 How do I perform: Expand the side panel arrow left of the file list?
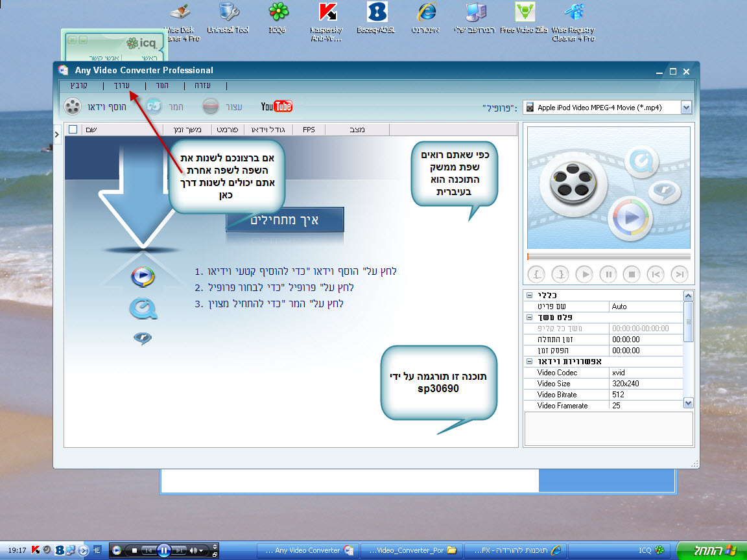coord(57,134)
